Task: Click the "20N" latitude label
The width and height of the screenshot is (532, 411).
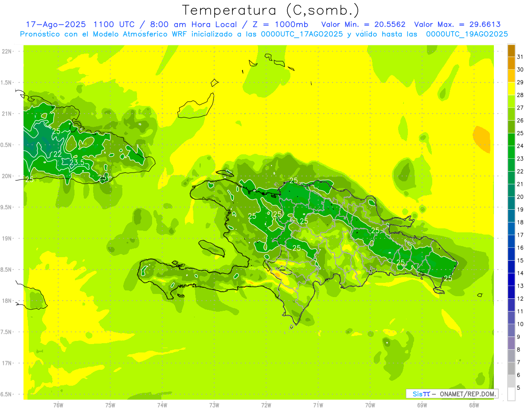Action: [x=7, y=176]
